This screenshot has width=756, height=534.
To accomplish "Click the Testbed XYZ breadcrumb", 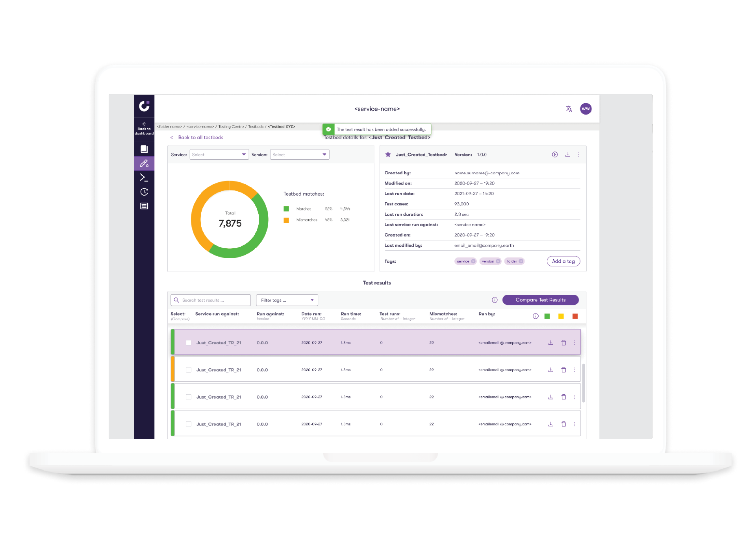I will [x=282, y=127].
